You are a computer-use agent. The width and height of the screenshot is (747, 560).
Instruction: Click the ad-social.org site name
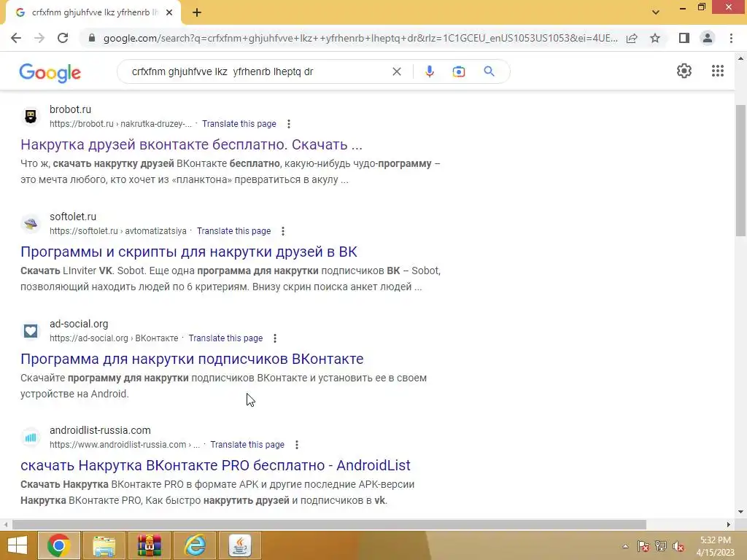coord(79,324)
